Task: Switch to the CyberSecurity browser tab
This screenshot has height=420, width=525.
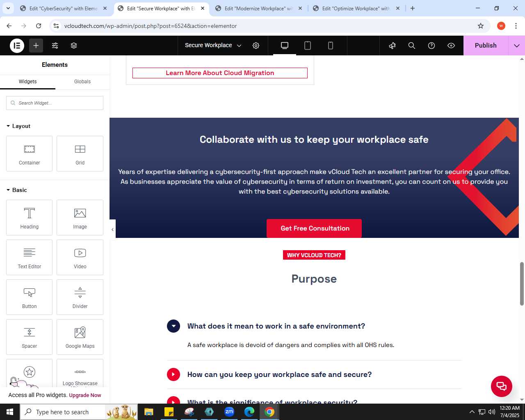Action: 63,8
